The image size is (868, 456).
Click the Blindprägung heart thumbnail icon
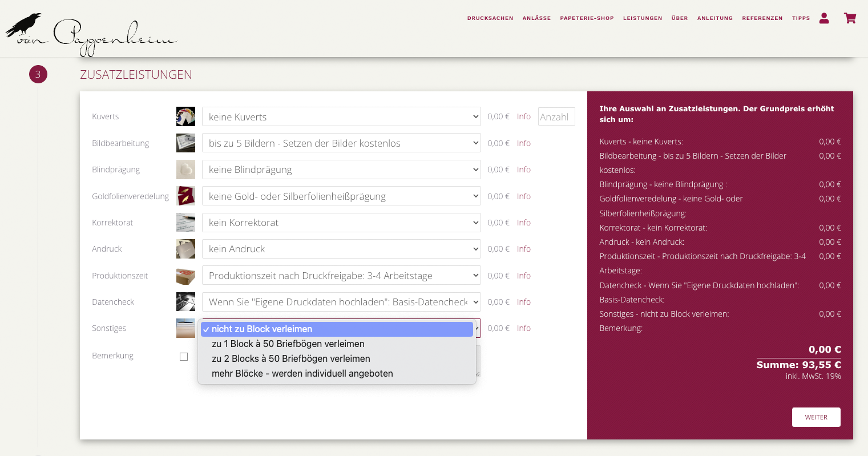coord(185,170)
